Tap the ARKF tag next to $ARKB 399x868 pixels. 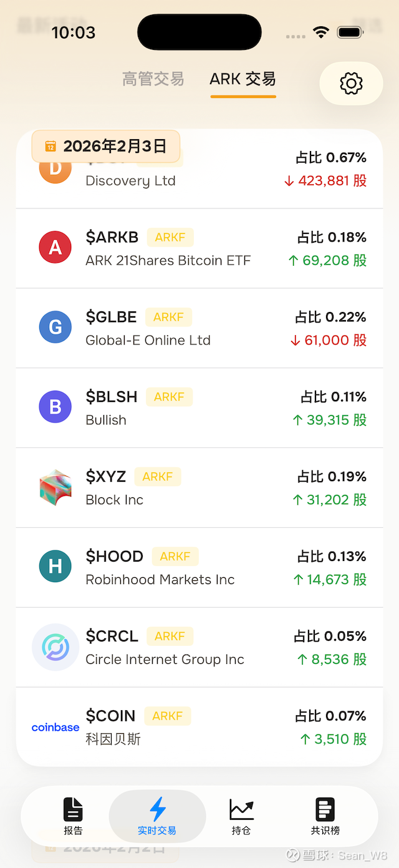tap(170, 237)
